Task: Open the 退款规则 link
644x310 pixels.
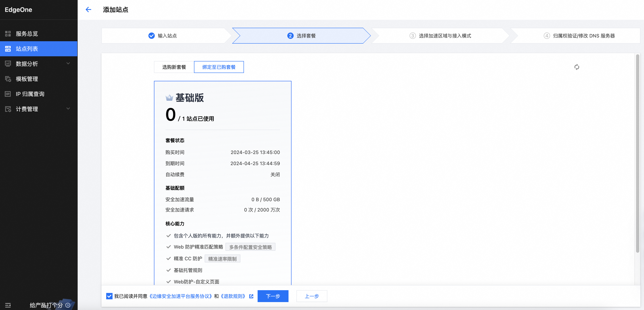Action: coord(233,296)
